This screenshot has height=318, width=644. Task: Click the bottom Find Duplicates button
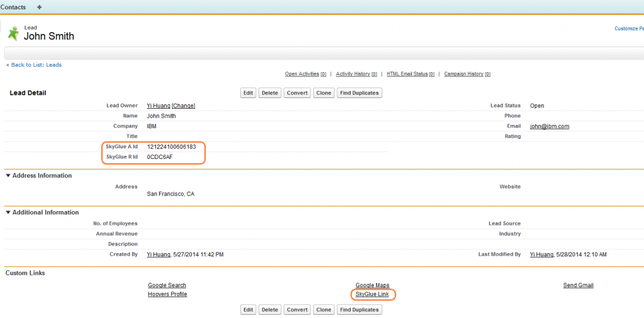(x=359, y=309)
